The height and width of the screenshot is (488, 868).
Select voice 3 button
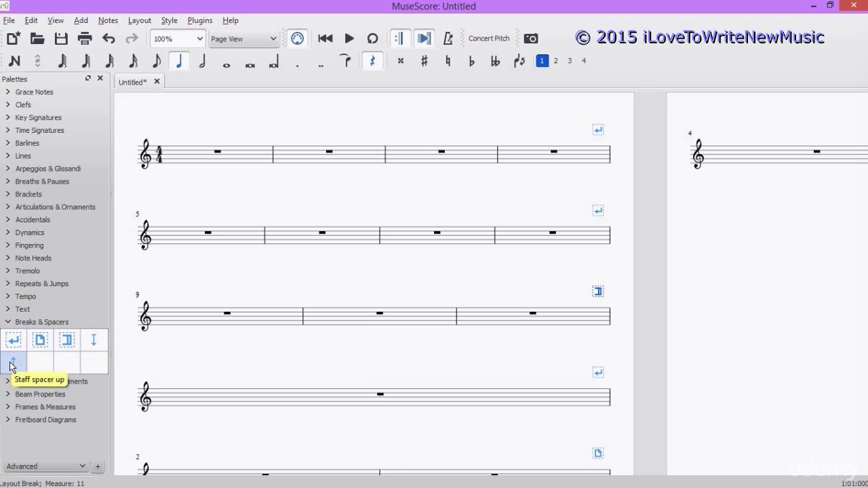570,61
